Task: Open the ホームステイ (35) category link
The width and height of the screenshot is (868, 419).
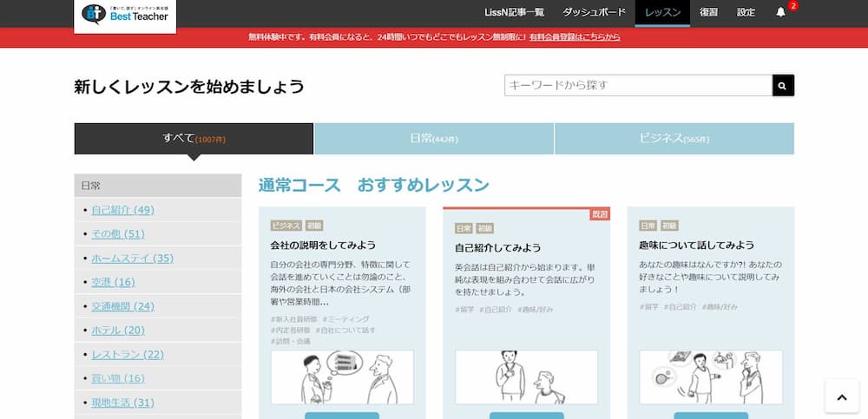Action: 132,258
